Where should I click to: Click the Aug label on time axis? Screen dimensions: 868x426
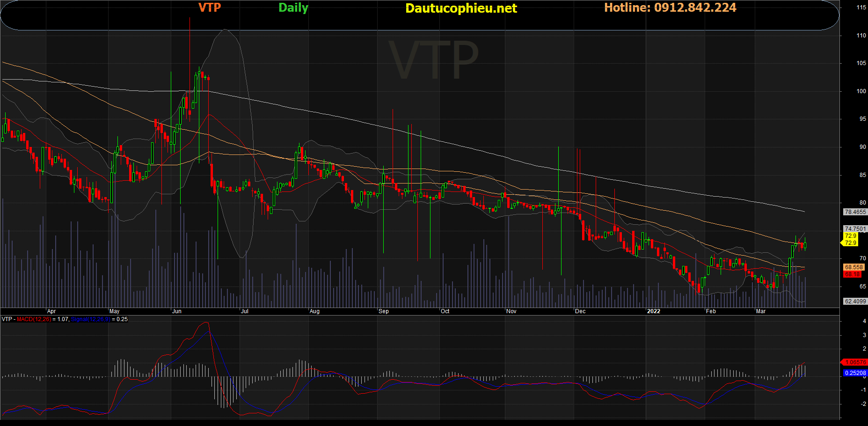pyautogui.click(x=314, y=311)
